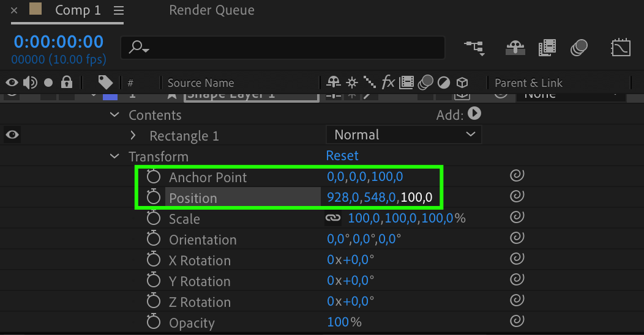Toggle Scale constrain proportions link
This screenshot has width=644, height=335.
tap(332, 218)
